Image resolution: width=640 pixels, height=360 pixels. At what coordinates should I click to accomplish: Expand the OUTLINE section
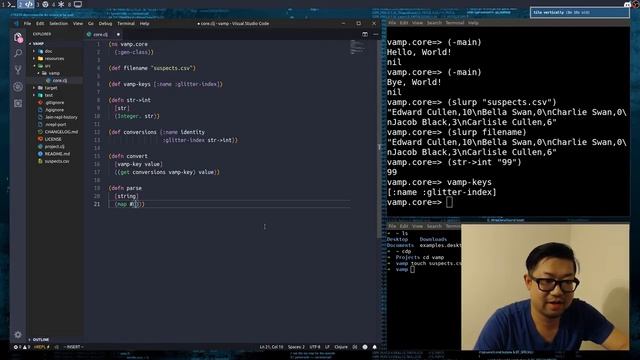40,340
